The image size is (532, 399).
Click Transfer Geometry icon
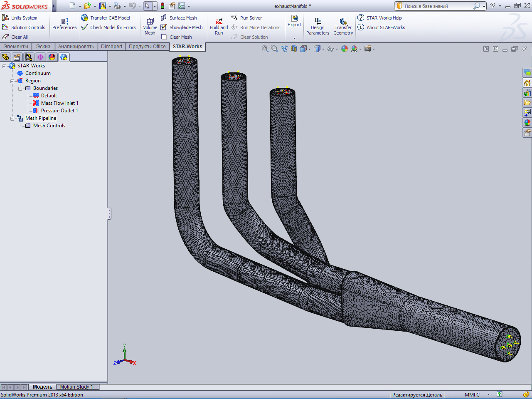343,22
